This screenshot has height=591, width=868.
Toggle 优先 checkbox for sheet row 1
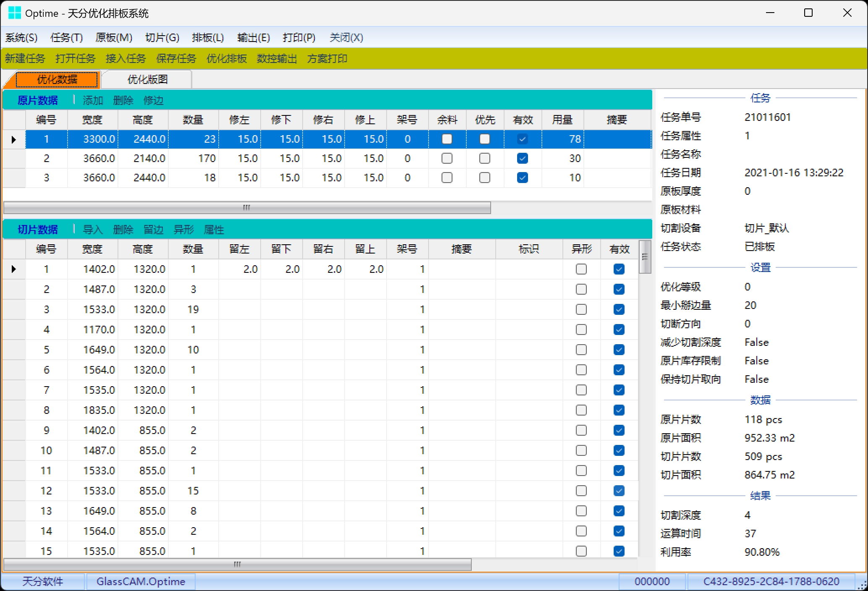[485, 139]
